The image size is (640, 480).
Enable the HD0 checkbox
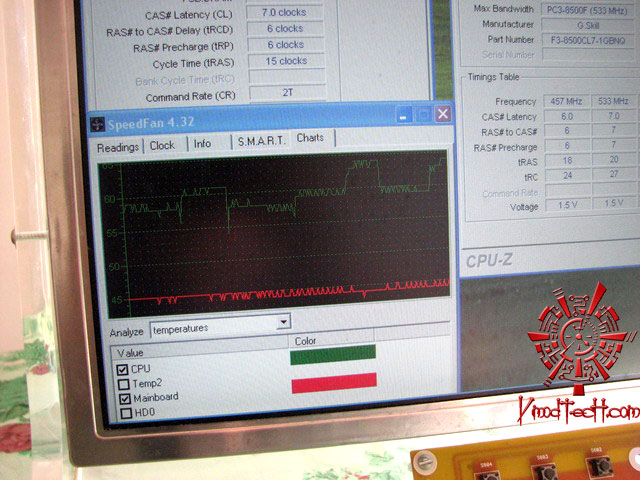pyautogui.click(x=126, y=413)
